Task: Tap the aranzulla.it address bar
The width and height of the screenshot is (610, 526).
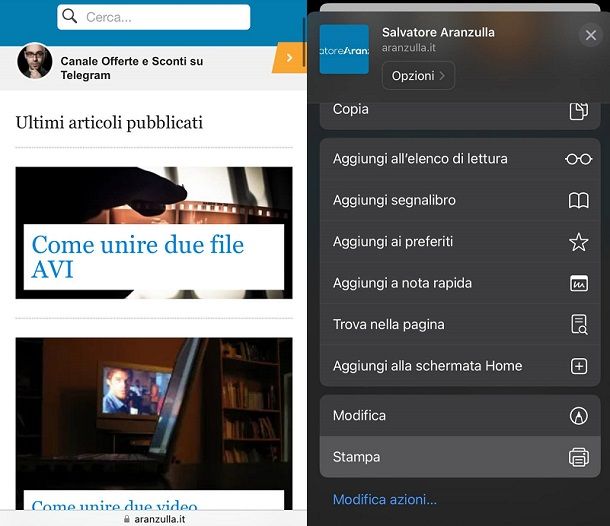Action: tap(154, 519)
